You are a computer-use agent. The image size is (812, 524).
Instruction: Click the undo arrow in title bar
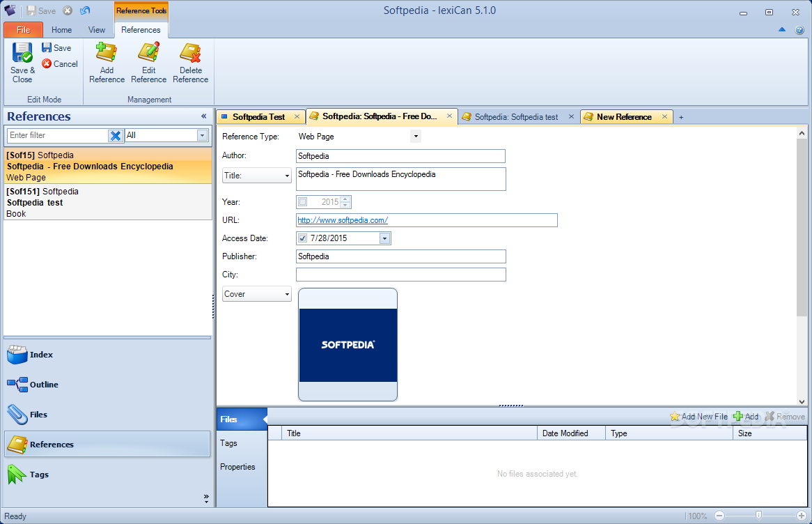[85, 10]
